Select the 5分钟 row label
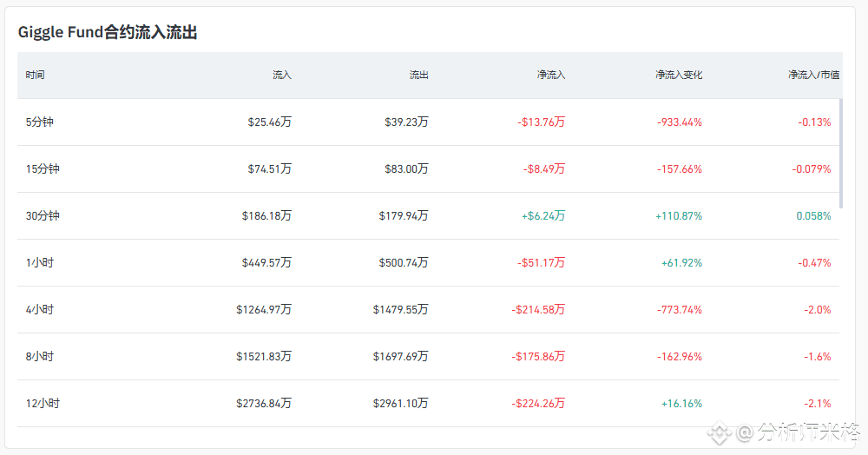This screenshot has height=455, width=868. [x=40, y=122]
